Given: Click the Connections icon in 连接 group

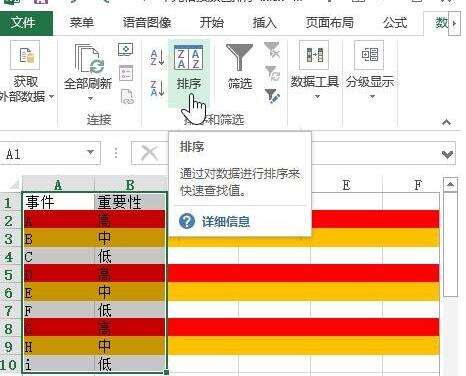Looking at the screenshot, I should coord(126,49).
